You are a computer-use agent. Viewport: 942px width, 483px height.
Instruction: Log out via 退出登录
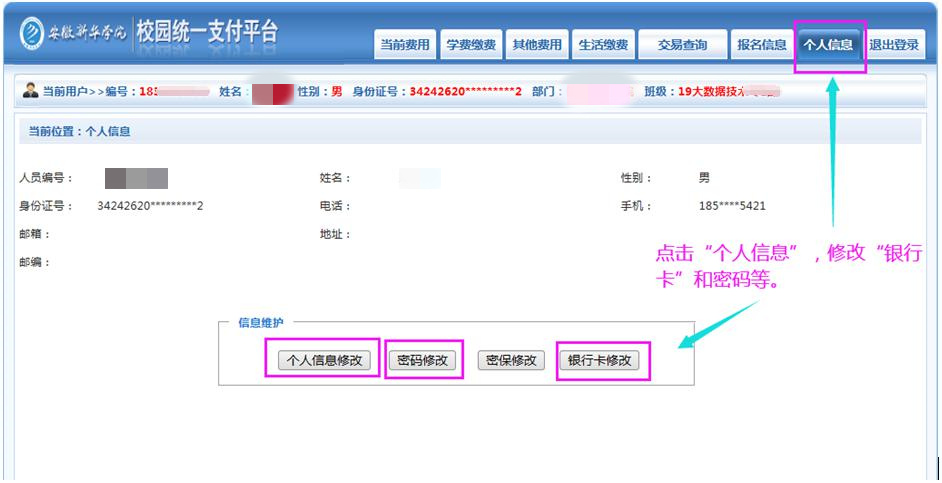[x=894, y=45]
